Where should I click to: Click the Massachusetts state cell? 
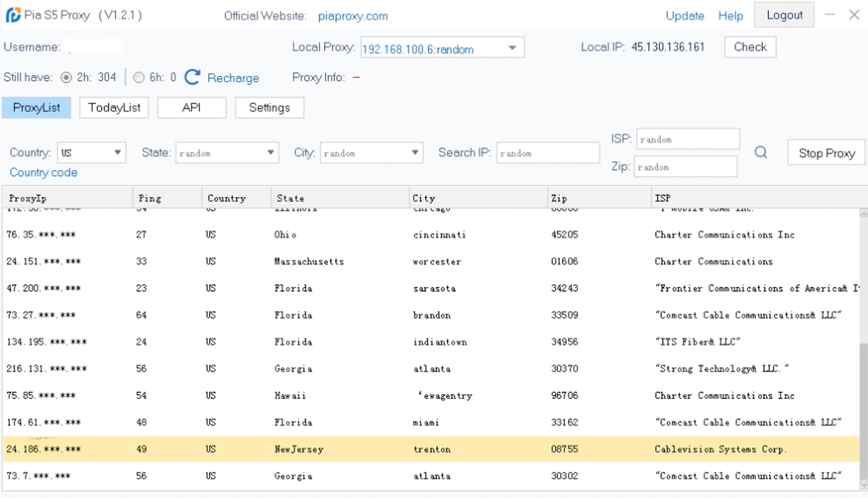tap(309, 262)
